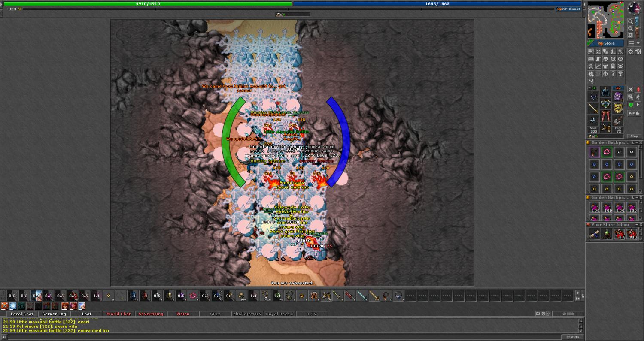Select the sword weapon slot
This screenshot has width=644, height=341.
pyautogui.click(x=593, y=108)
